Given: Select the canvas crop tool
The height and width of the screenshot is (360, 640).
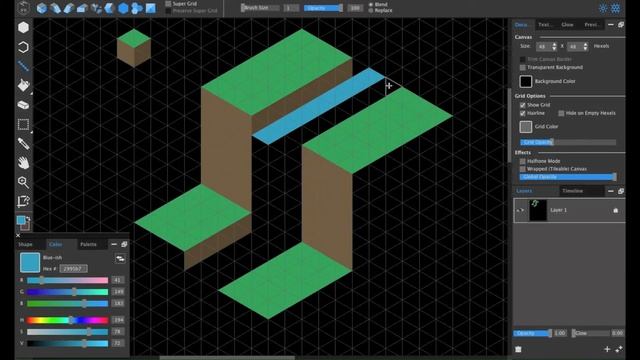Looking at the screenshot, I should click(x=23, y=201).
